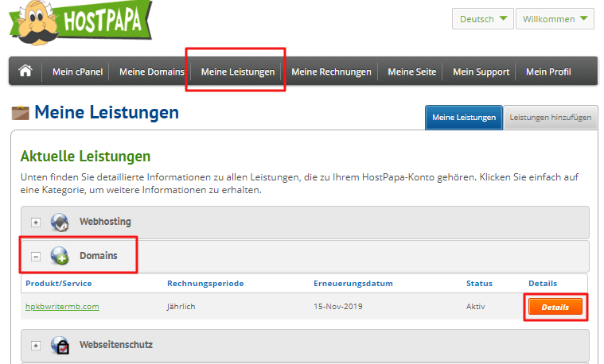604x364 pixels.
Task: Click the Aktiv status value
Action: pyautogui.click(x=475, y=307)
